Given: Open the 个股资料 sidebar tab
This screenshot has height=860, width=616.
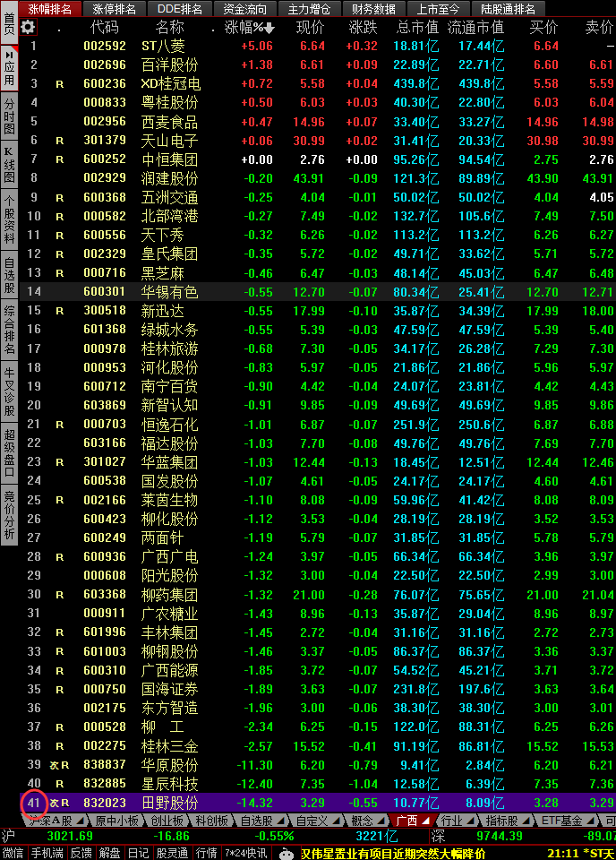Looking at the screenshot, I should [x=9, y=218].
